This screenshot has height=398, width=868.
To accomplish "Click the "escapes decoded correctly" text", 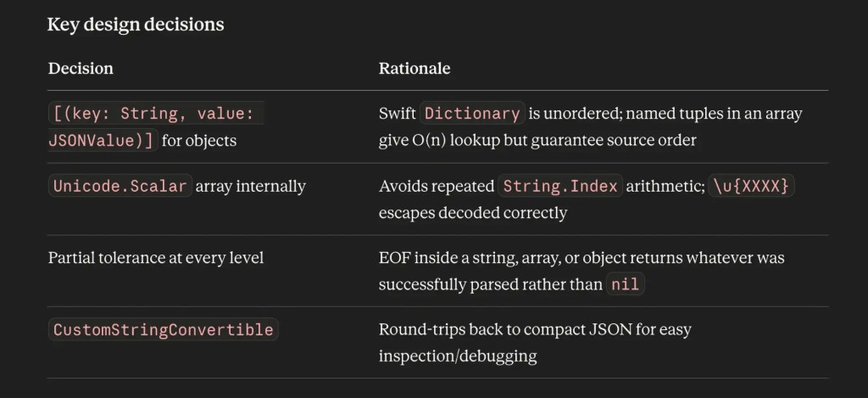I will tap(473, 213).
